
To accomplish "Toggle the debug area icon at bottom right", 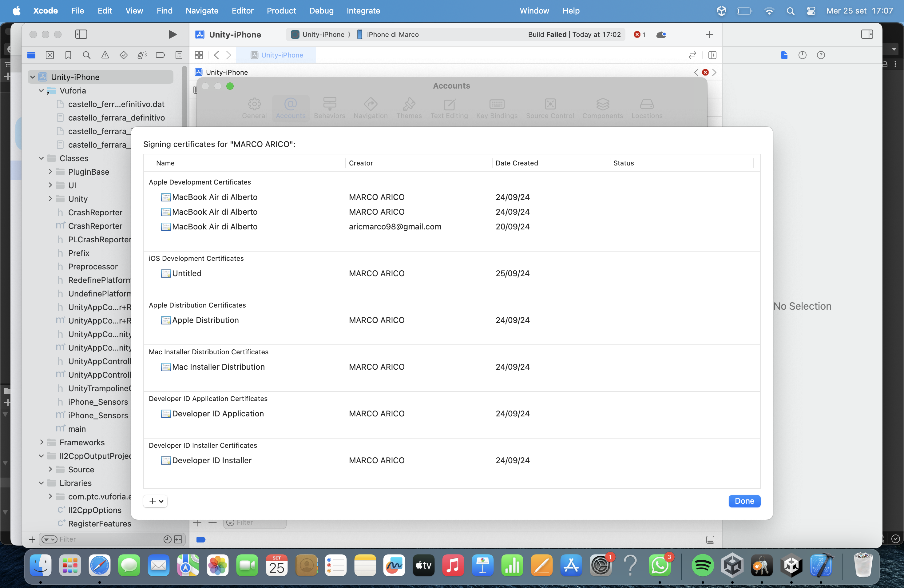I will pyautogui.click(x=710, y=540).
